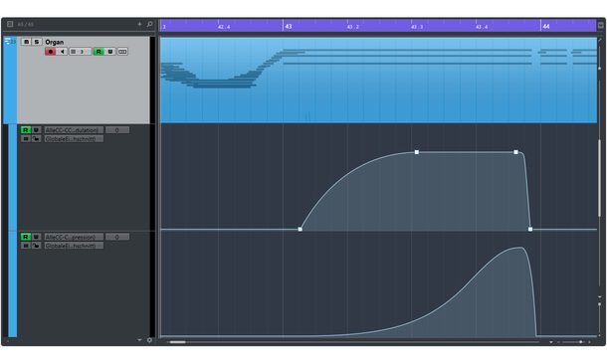Viewport: 607px width, 364px height.
Task: Click position 43.3 on the ruler
Action: tap(417, 27)
